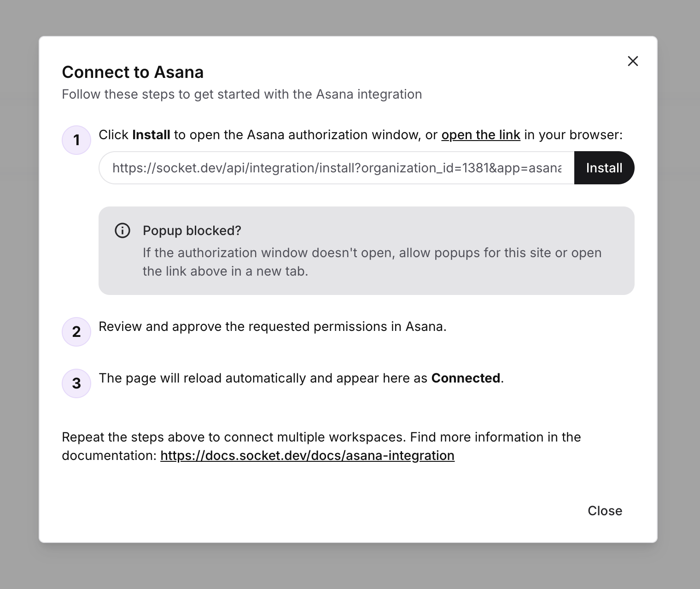Dismiss the dialog with the X icon

point(633,61)
